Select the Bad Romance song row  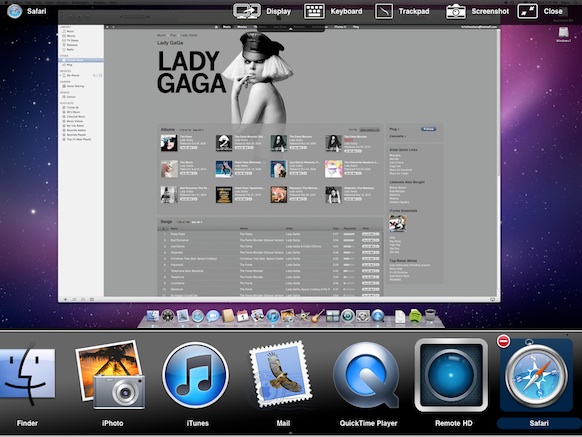point(270,240)
